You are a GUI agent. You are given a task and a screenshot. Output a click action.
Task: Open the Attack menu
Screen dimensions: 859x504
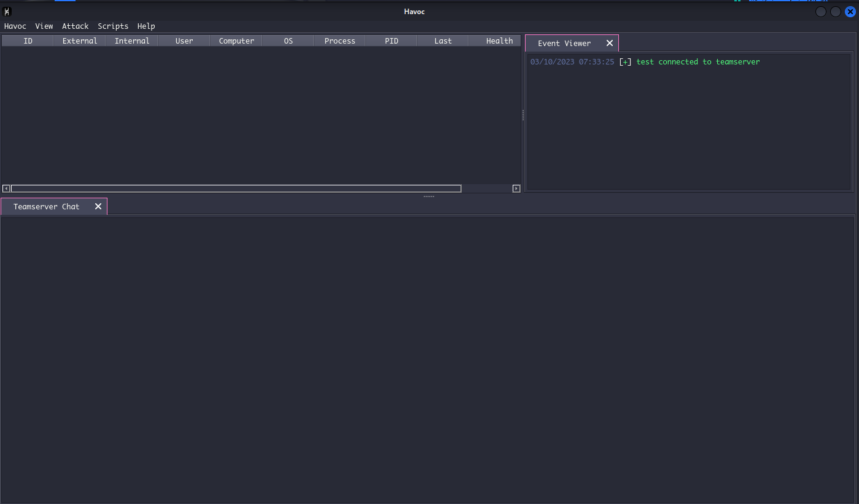coord(76,26)
